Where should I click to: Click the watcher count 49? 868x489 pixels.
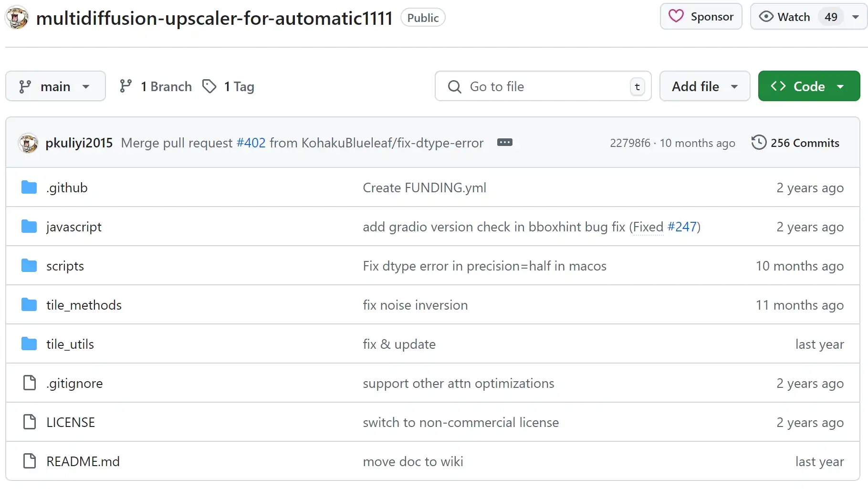pos(831,17)
